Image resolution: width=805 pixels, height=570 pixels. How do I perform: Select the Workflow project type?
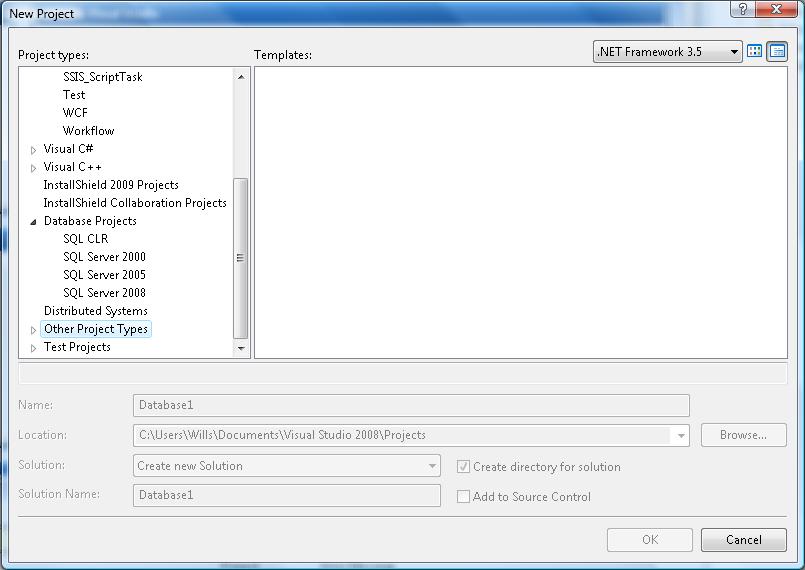point(88,131)
